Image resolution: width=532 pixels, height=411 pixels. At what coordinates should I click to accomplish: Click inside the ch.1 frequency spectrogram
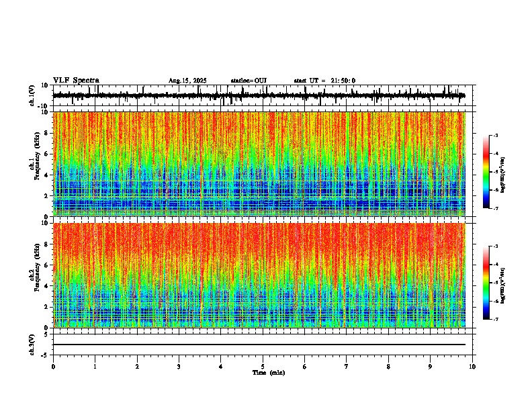coord(259,164)
